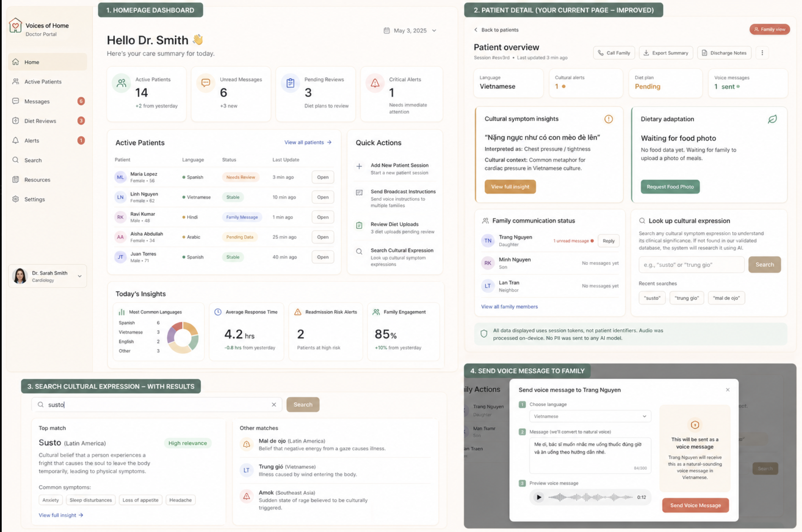
Task: Click the voice preview waveform track
Action: coord(590,497)
